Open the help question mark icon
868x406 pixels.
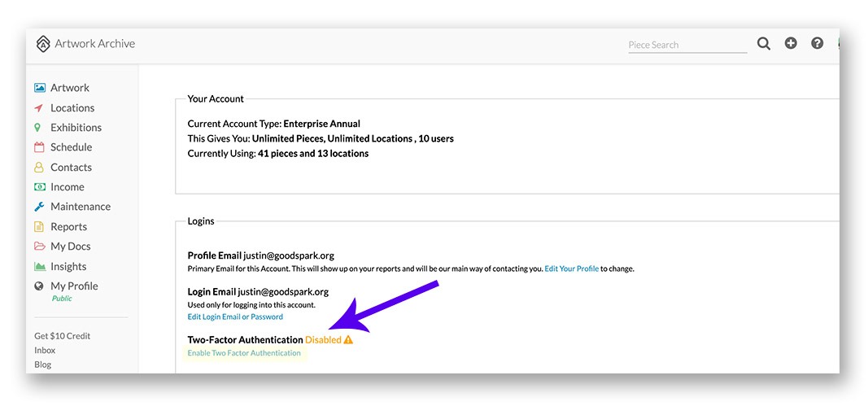pyautogui.click(x=817, y=43)
